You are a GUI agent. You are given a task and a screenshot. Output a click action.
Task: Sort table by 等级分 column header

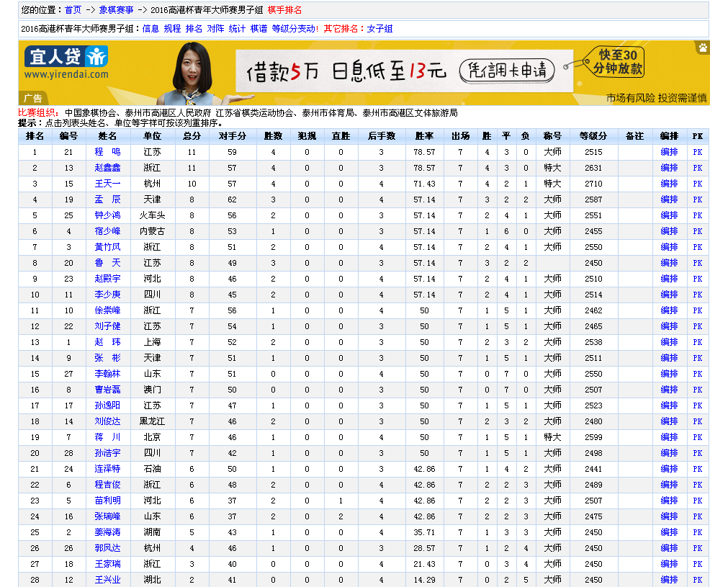pos(593,136)
